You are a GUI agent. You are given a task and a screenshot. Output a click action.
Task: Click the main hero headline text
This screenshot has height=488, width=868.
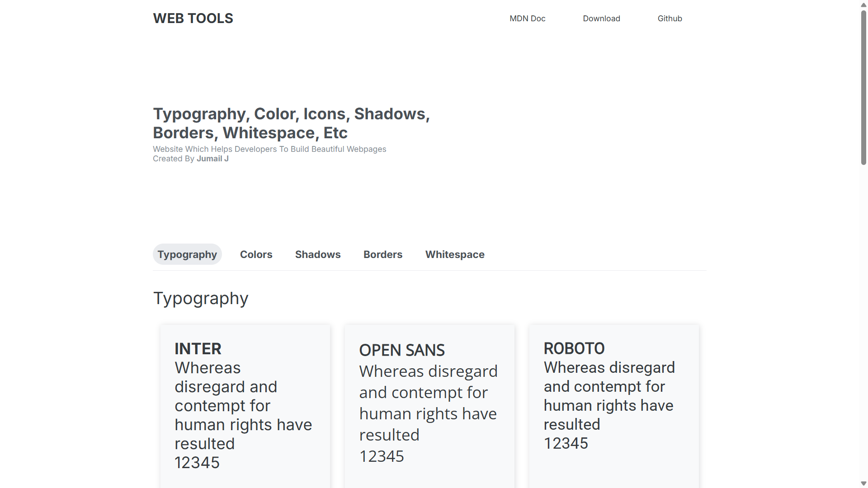[x=292, y=123]
